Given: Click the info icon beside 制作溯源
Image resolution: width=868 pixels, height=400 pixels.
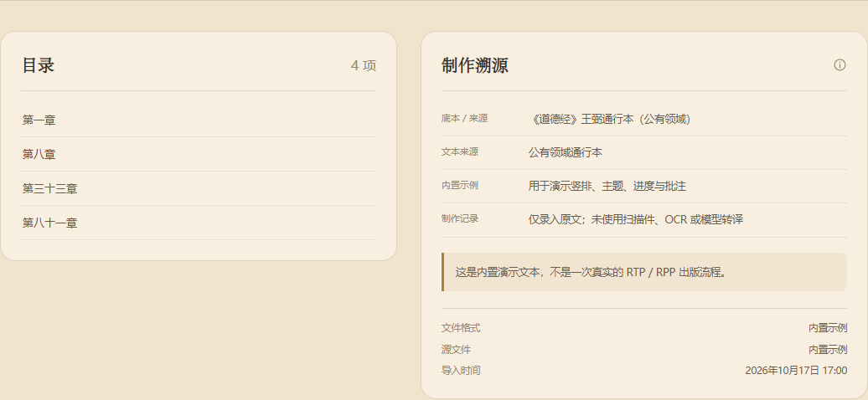Looking at the screenshot, I should point(840,65).
